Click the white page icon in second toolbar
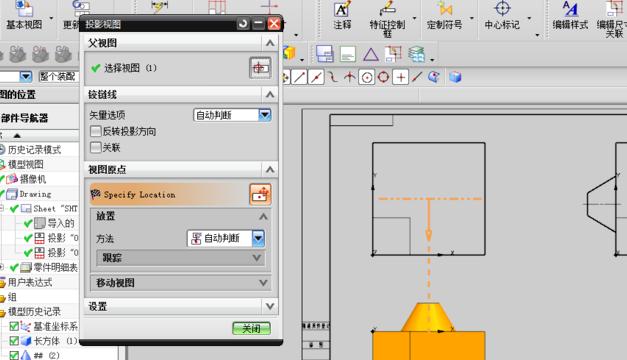627x360 pixels. 347,54
